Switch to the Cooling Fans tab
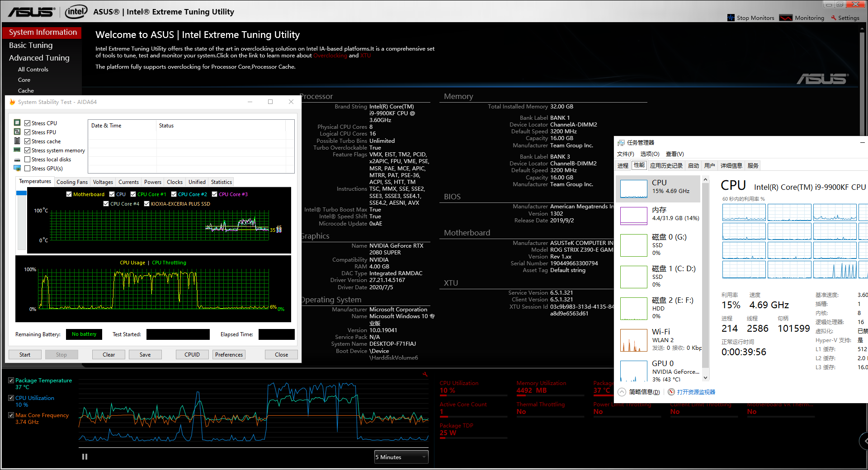Viewport: 868px width, 470px height. point(72,182)
